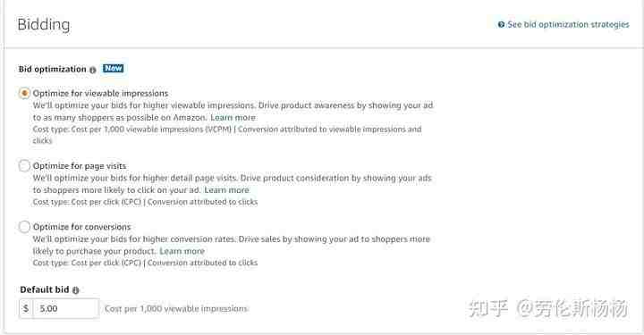The height and width of the screenshot is (335, 644).
Task: Select Optimize for conversions radio
Action: [24, 226]
